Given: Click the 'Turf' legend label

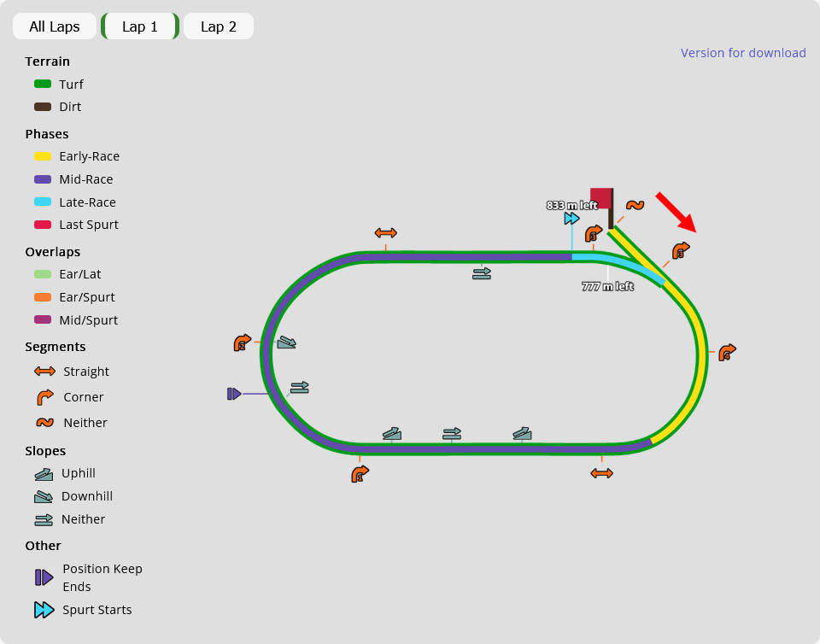Looking at the screenshot, I should tap(71, 85).
